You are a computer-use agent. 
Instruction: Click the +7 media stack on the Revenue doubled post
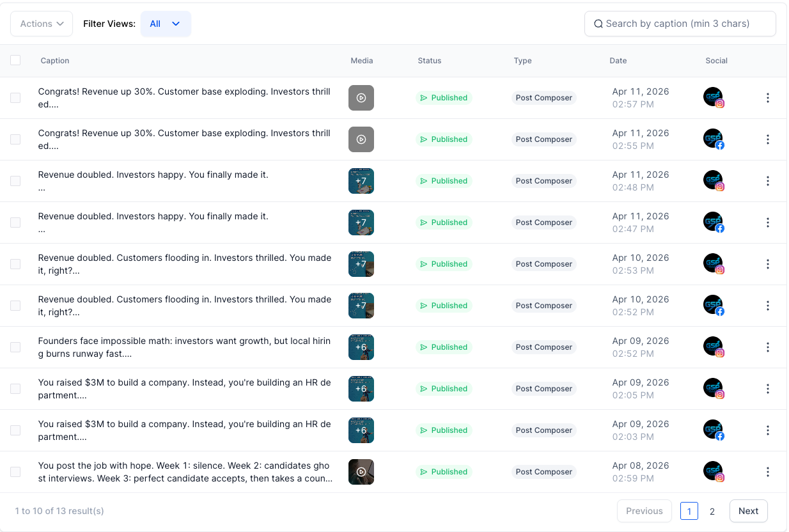tap(361, 181)
